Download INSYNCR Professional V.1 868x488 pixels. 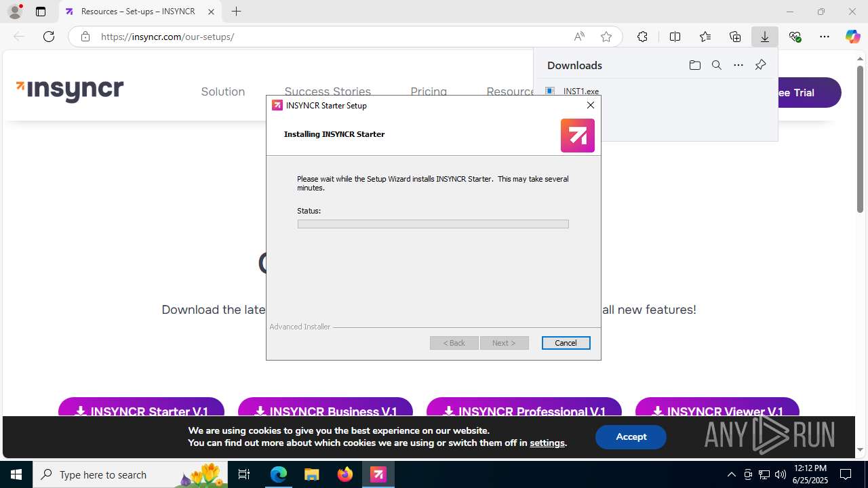pos(524,408)
